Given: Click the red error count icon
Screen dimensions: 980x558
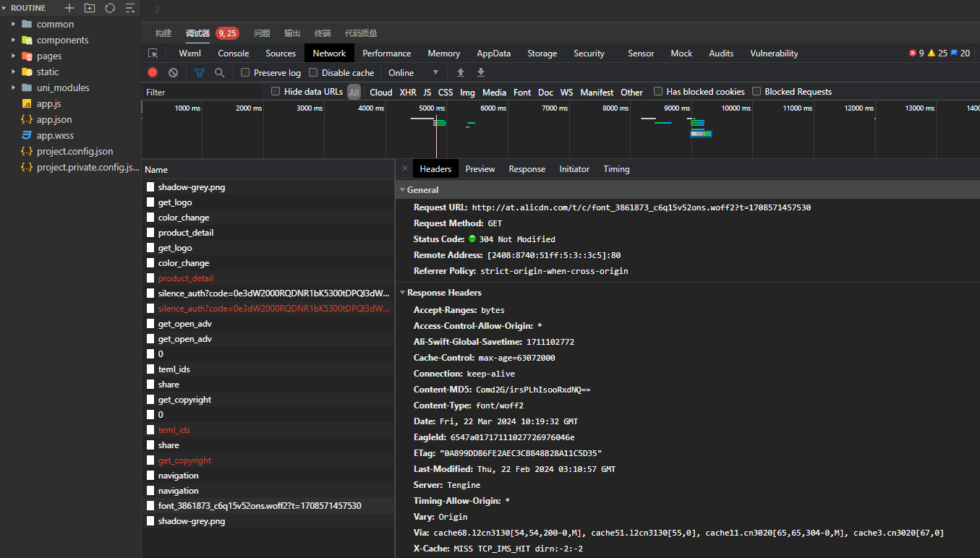Looking at the screenshot, I should [912, 53].
